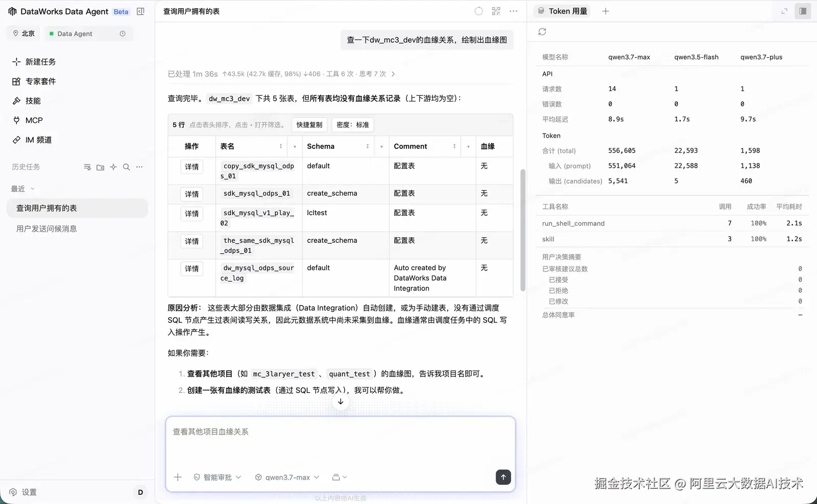
Task: Click the history batch-manage list icon
Action: [x=87, y=167]
